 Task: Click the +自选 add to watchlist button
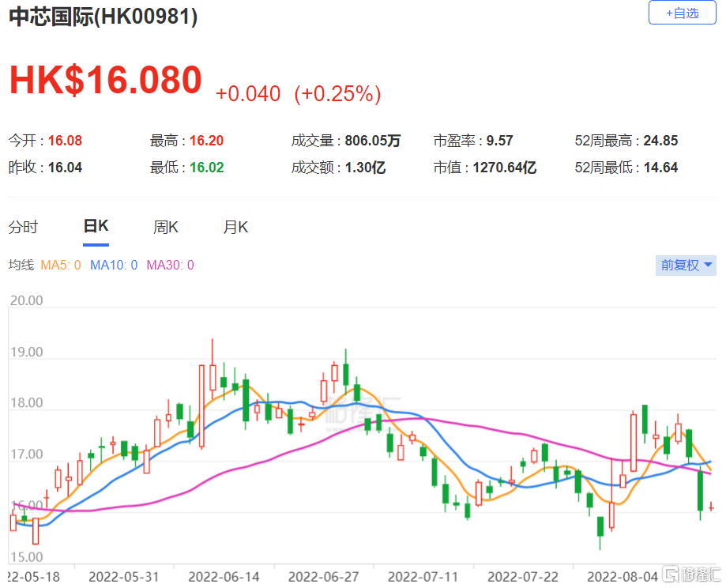(682, 13)
